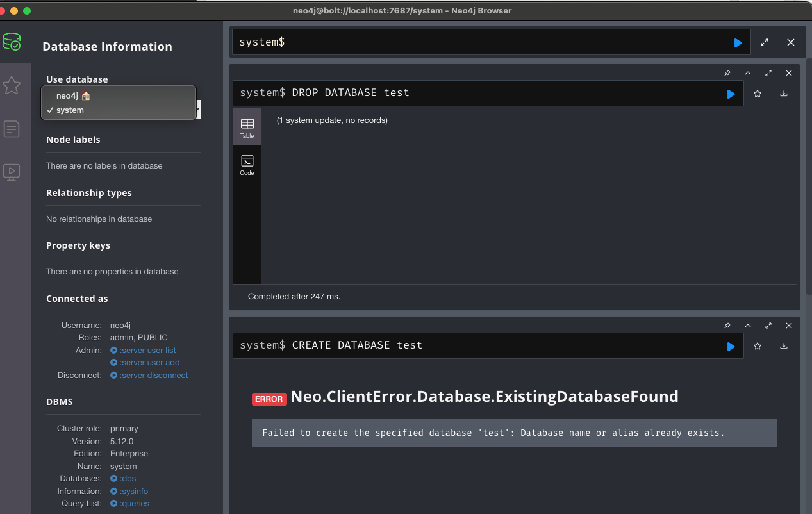Open the Documents sidebar icon

coord(12,129)
